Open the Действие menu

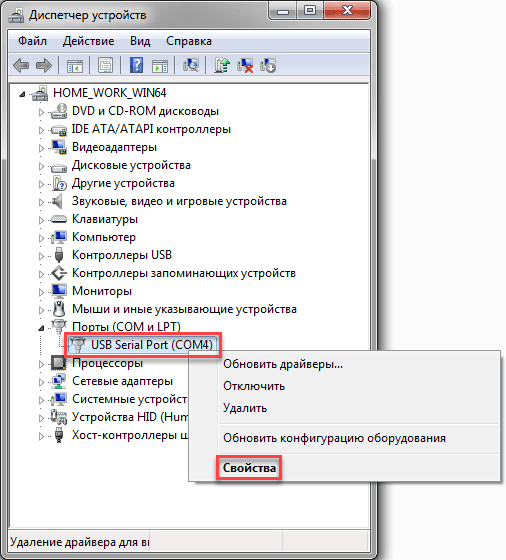(89, 41)
